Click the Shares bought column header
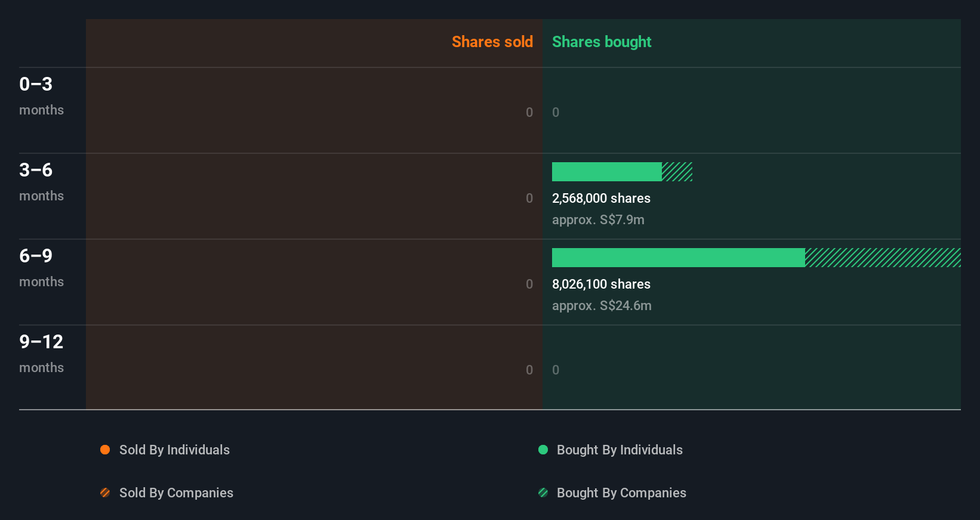Screen dimensions: 980x520 [x=602, y=42]
